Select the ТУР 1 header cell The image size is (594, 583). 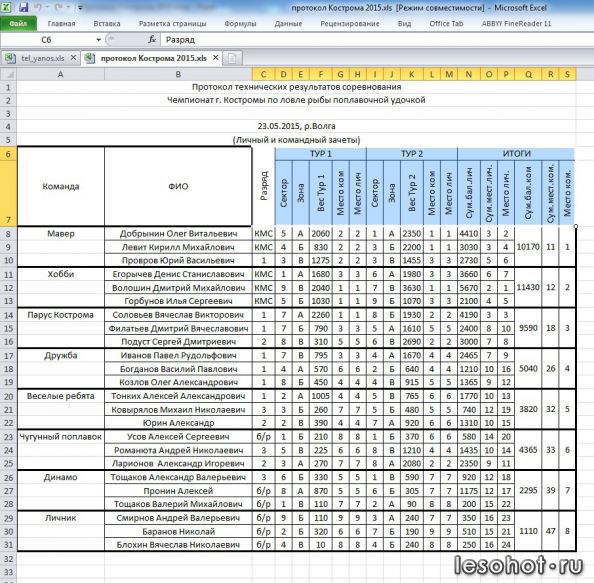point(320,154)
